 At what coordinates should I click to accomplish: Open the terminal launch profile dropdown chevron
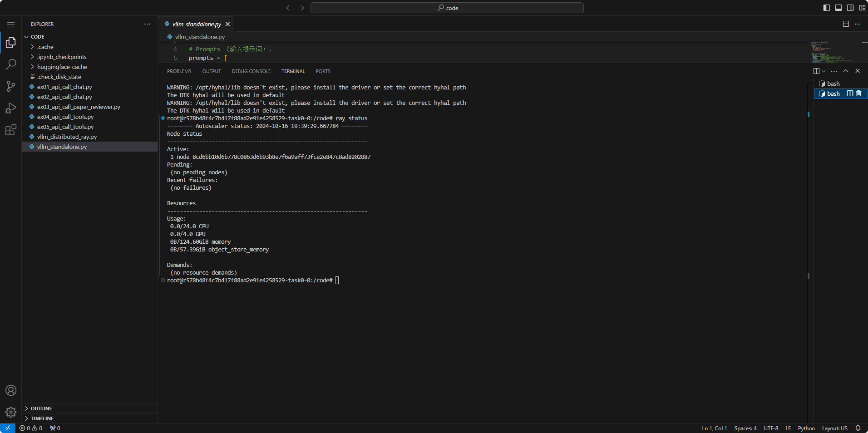pyautogui.click(x=824, y=71)
